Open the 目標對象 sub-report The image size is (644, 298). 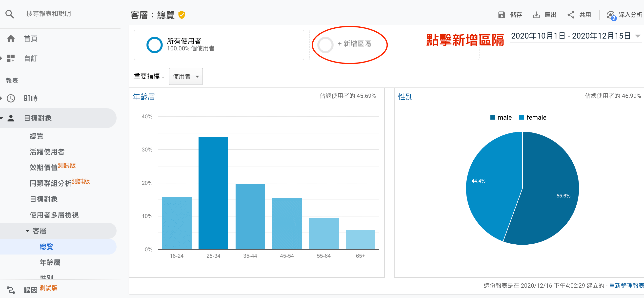pyautogui.click(x=43, y=199)
